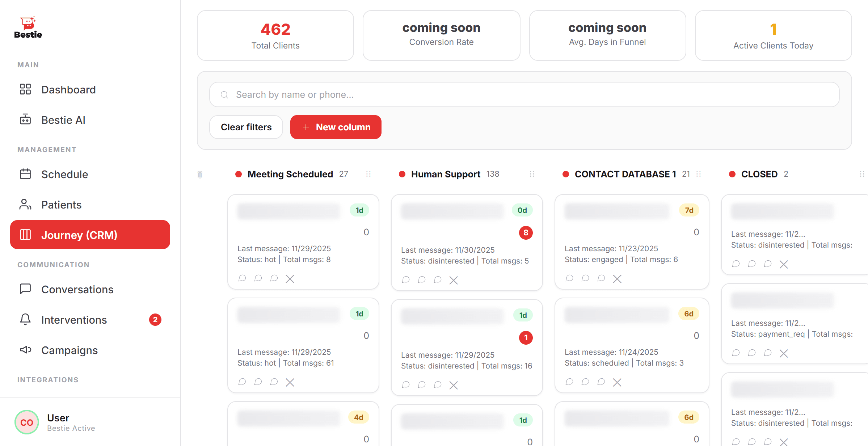
Task: Focus the name or phone search field
Action: tap(524, 94)
